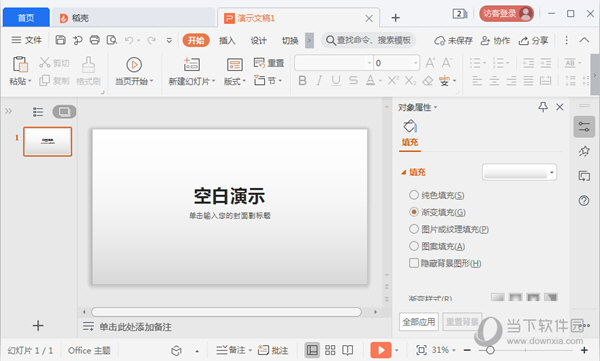Click the Paste clipboard icon
This screenshot has height=361, width=600.
pos(20,64)
